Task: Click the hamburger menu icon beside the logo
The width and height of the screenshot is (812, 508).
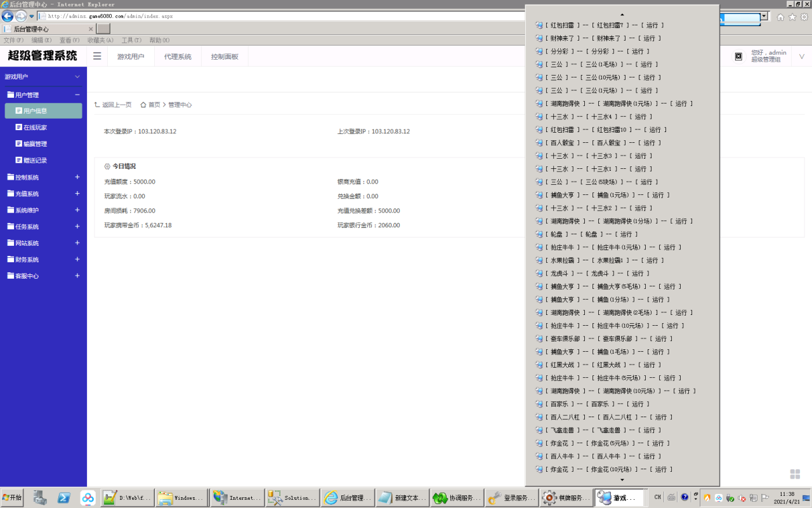Action: coord(97,57)
